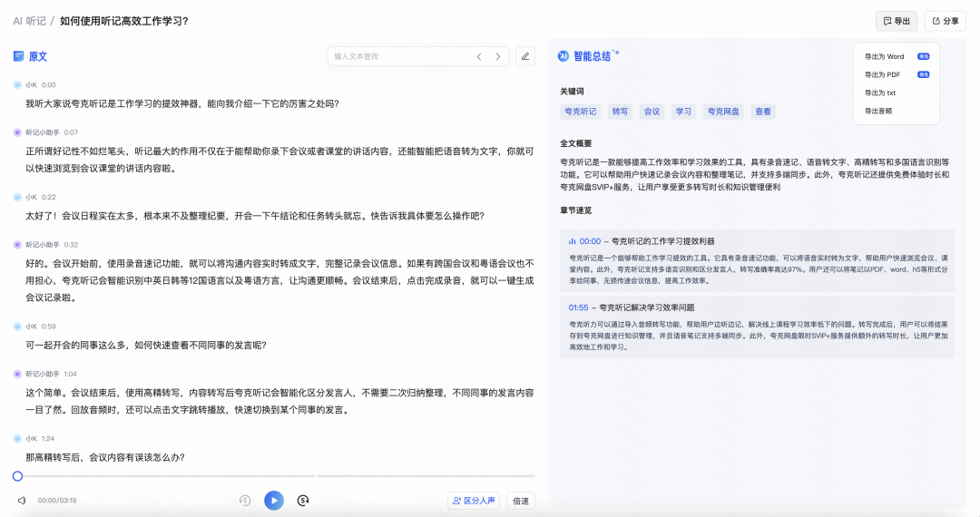Click the audio progress track
This screenshot has width=980, height=517.
click(275, 476)
